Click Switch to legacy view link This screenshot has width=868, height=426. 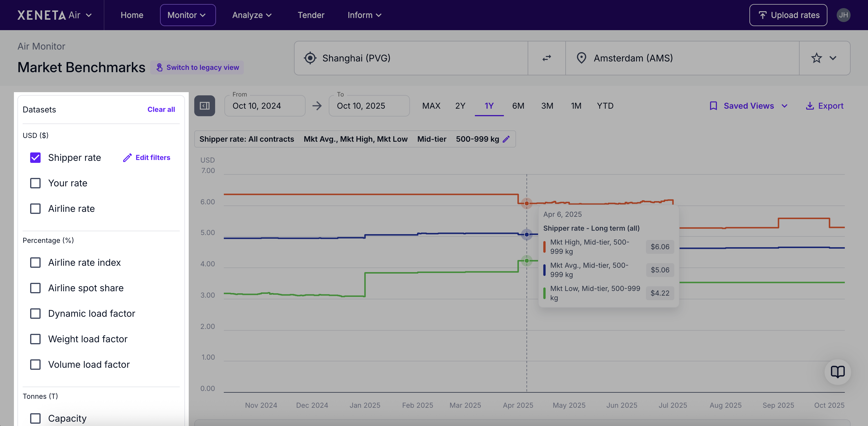point(197,67)
